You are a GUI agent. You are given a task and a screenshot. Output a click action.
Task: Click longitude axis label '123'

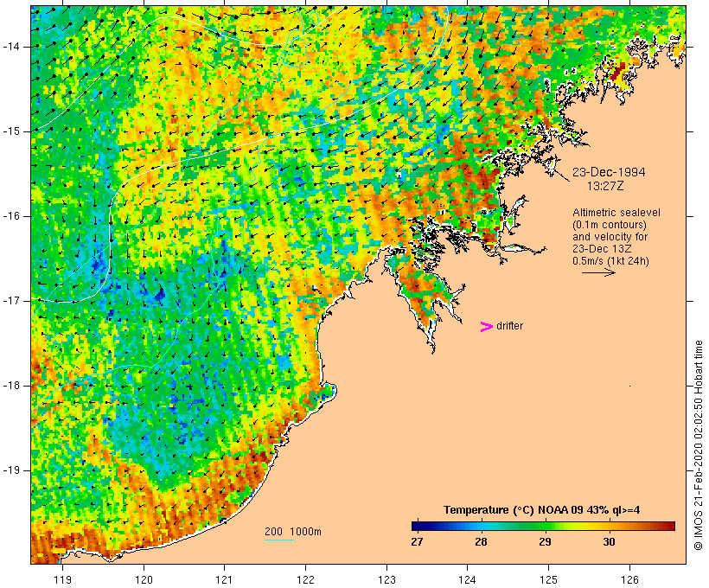tap(386, 579)
